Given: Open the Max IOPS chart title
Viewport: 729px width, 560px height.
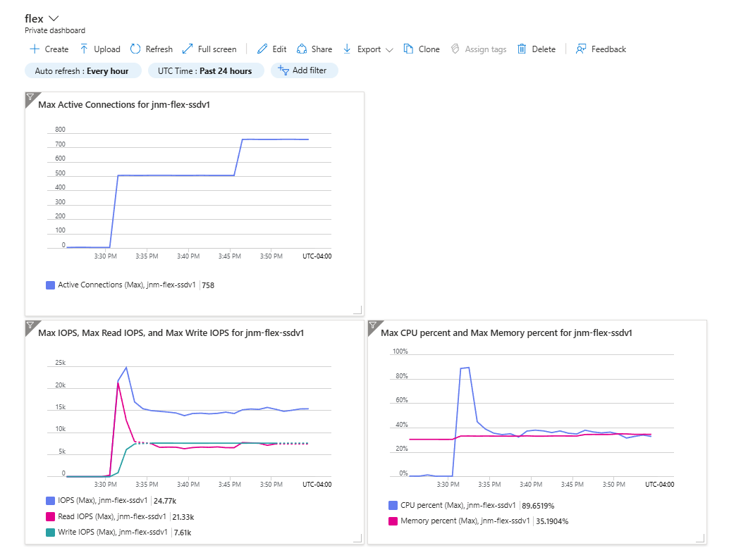Looking at the screenshot, I should pyautogui.click(x=171, y=333).
